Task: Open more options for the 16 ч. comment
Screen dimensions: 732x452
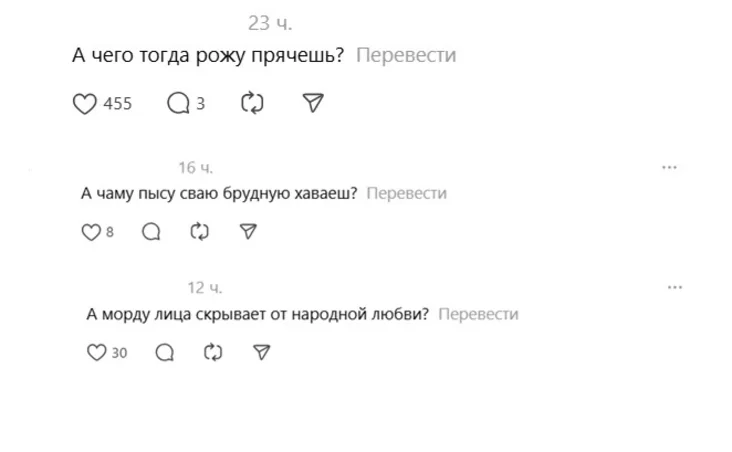Action: pos(669,167)
